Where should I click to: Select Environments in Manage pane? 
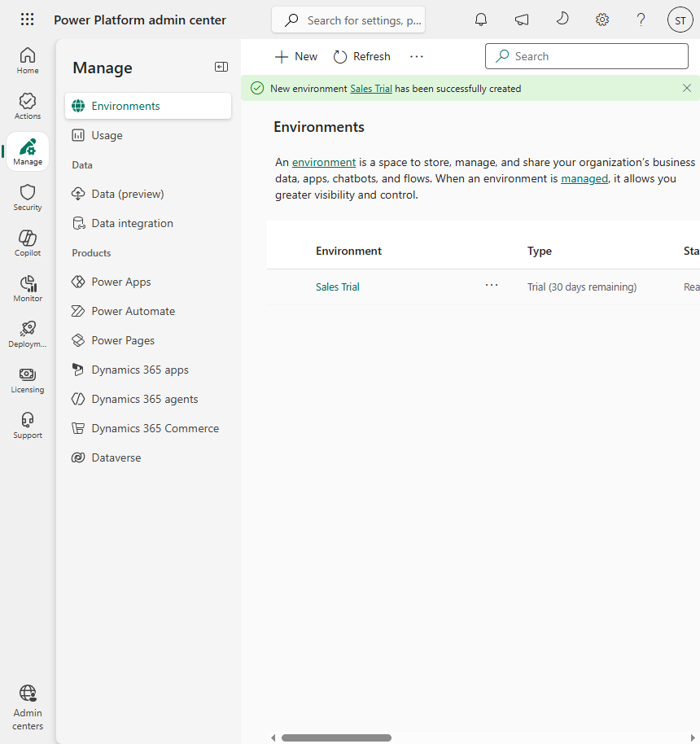click(148, 106)
